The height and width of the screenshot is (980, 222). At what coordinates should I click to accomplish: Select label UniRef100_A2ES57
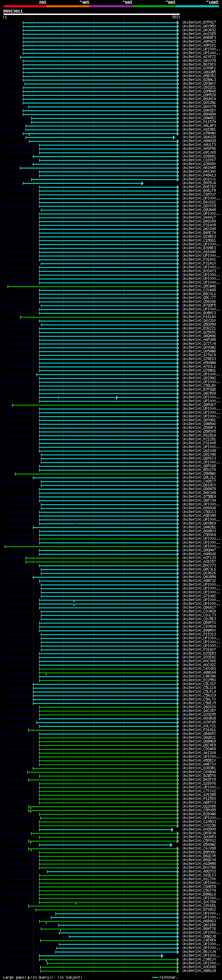click(x=199, y=562)
